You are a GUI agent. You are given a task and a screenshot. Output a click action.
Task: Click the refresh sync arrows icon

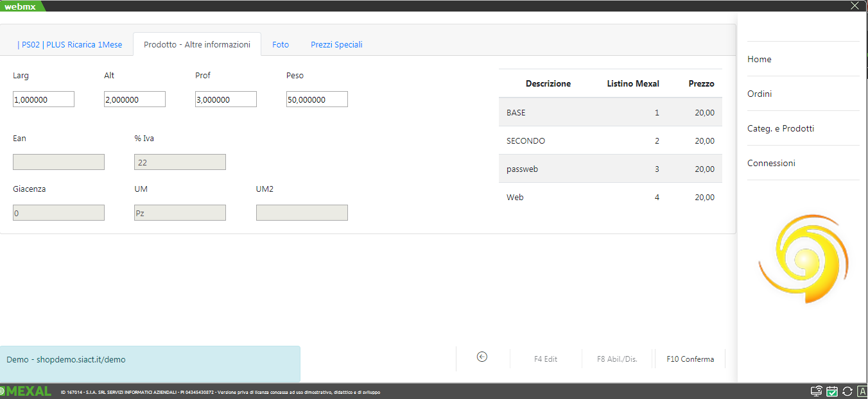pos(847,391)
